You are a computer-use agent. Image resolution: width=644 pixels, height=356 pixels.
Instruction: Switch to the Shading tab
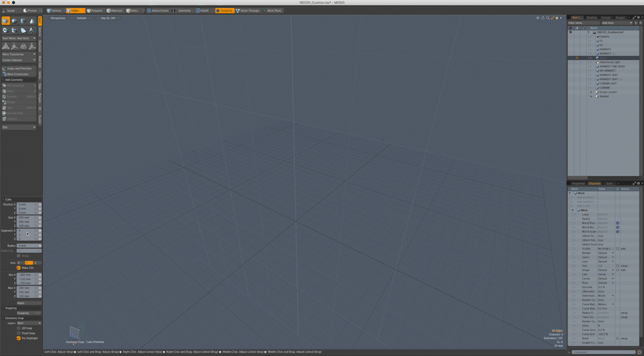pos(591,17)
